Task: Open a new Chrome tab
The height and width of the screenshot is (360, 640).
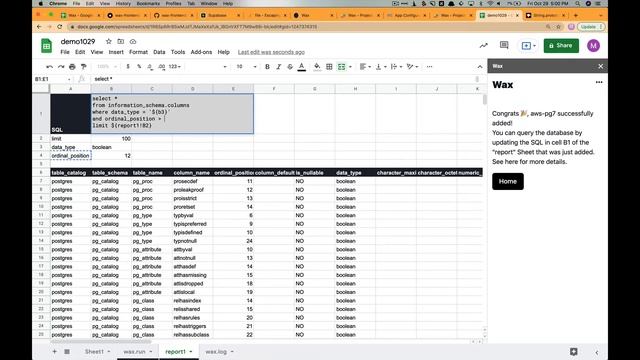Action: 576,15
